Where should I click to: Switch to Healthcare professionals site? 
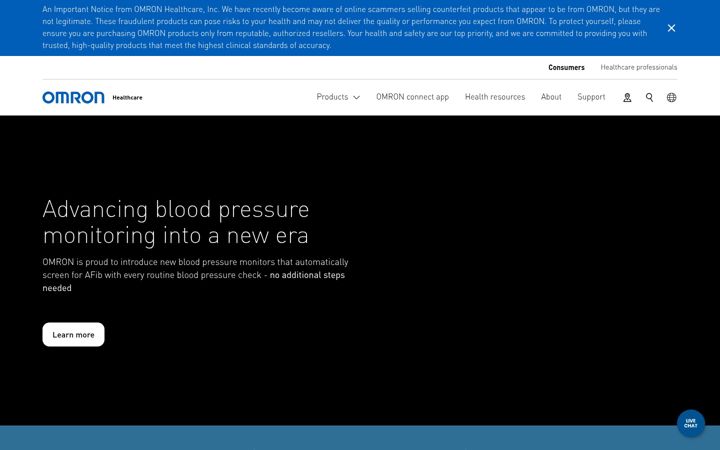638,68
